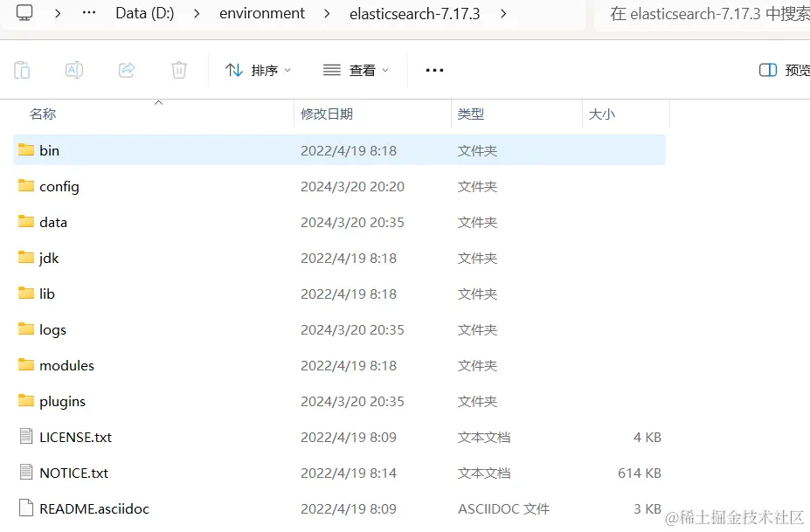Image resolution: width=810 pixels, height=532 pixels.
Task: Click the This PC monitor icon
Action: tap(24, 12)
